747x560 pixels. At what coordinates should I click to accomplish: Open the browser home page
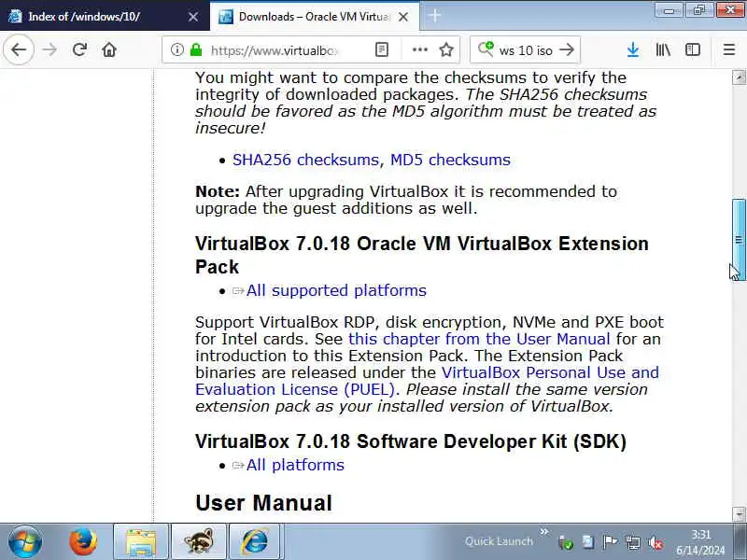tap(109, 49)
